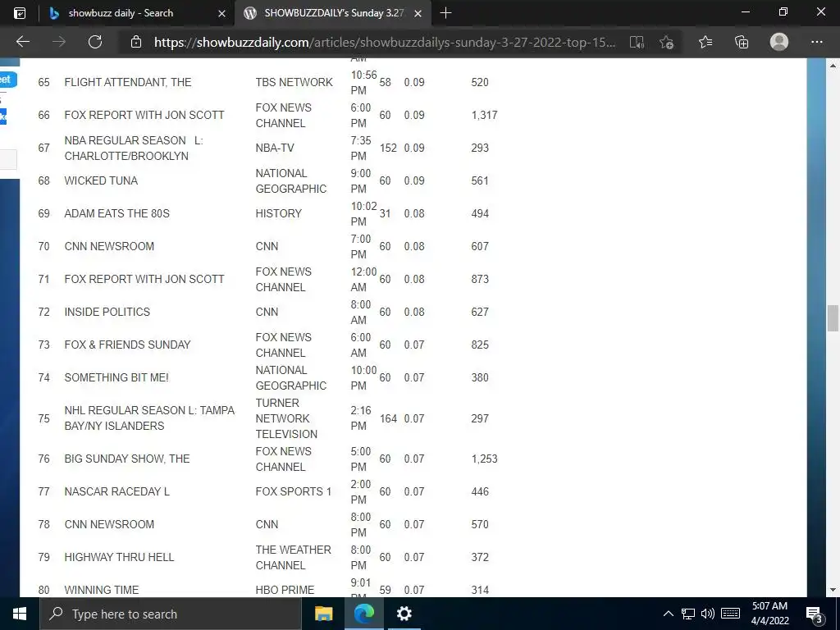Open the Favorites list
This screenshot has height=630, width=840.
pos(705,42)
